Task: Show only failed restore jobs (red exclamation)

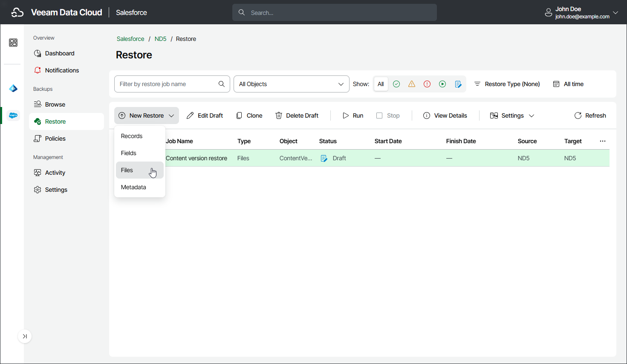Action: coord(427,84)
